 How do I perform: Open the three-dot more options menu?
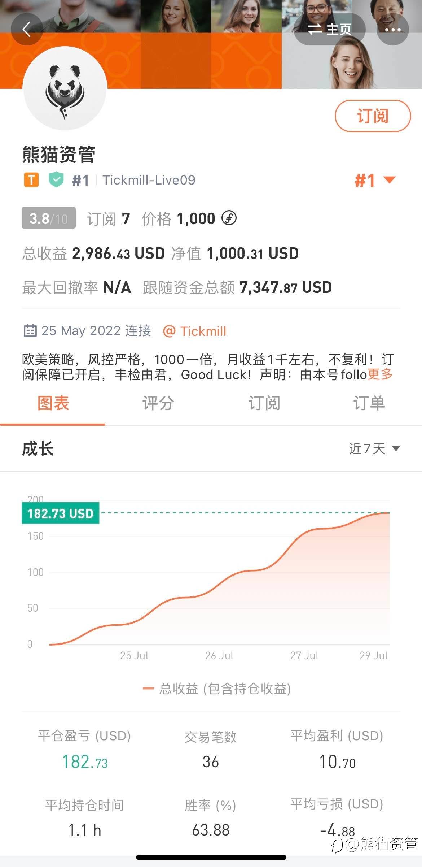393,30
